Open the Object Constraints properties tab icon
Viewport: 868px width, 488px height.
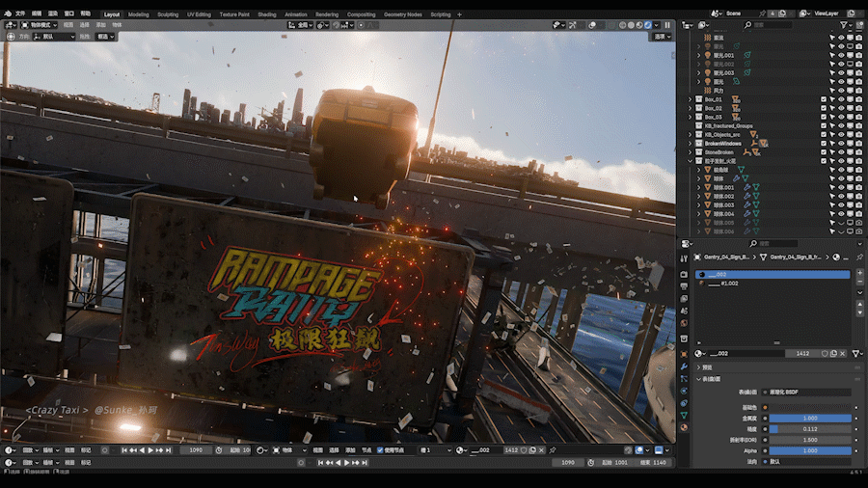(x=684, y=403)
